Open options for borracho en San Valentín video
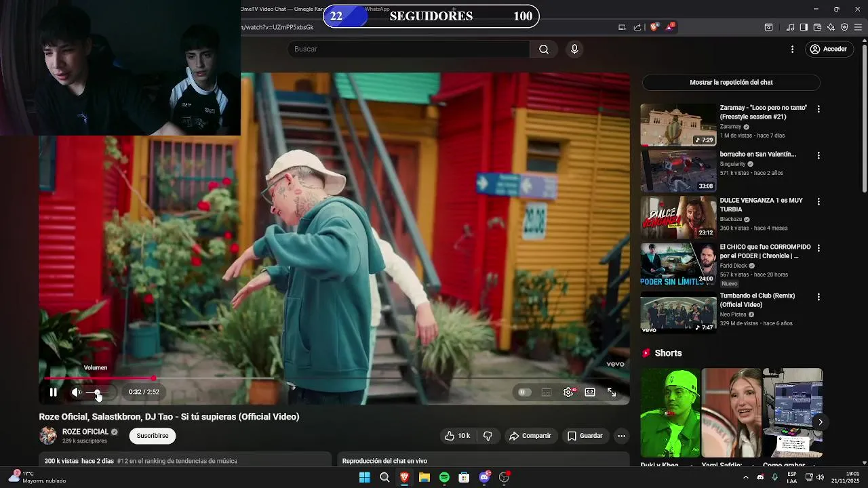The image size is (868, 488). pyautogui.click(x=818, y=155)
